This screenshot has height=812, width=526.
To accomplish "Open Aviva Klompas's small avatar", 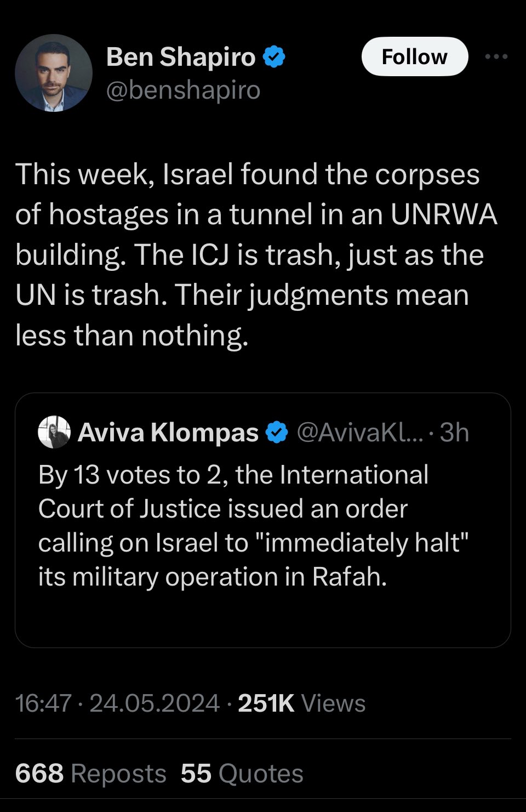I will 54,432.
